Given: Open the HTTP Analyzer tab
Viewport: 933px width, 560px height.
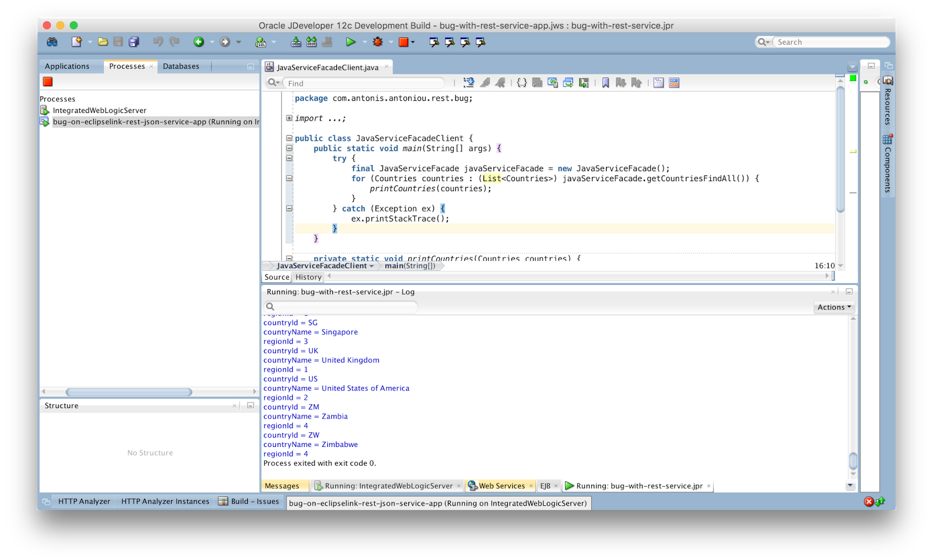Looking at the screenshot, I should coord(84,501).
